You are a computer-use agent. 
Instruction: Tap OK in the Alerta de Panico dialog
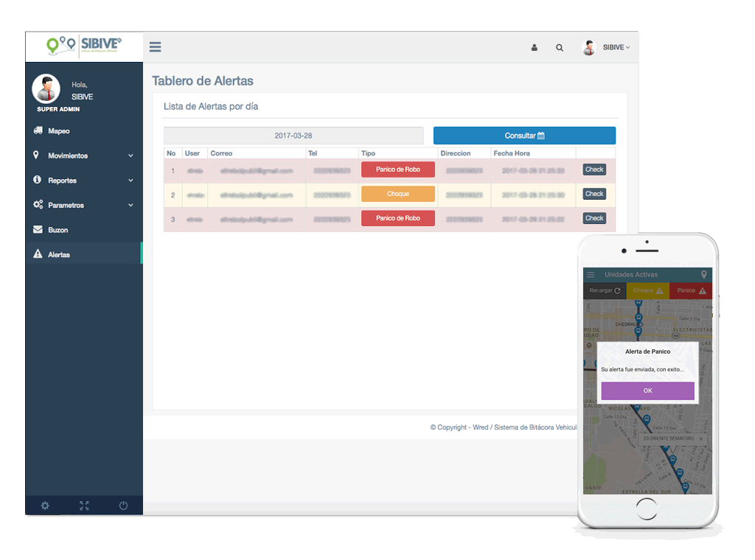(647, 391)
